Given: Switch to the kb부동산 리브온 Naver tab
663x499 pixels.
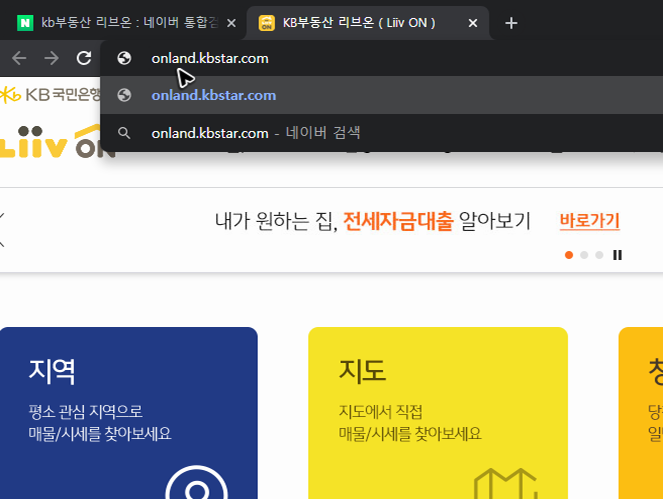Looking at the screenshot, I should 125,22.
